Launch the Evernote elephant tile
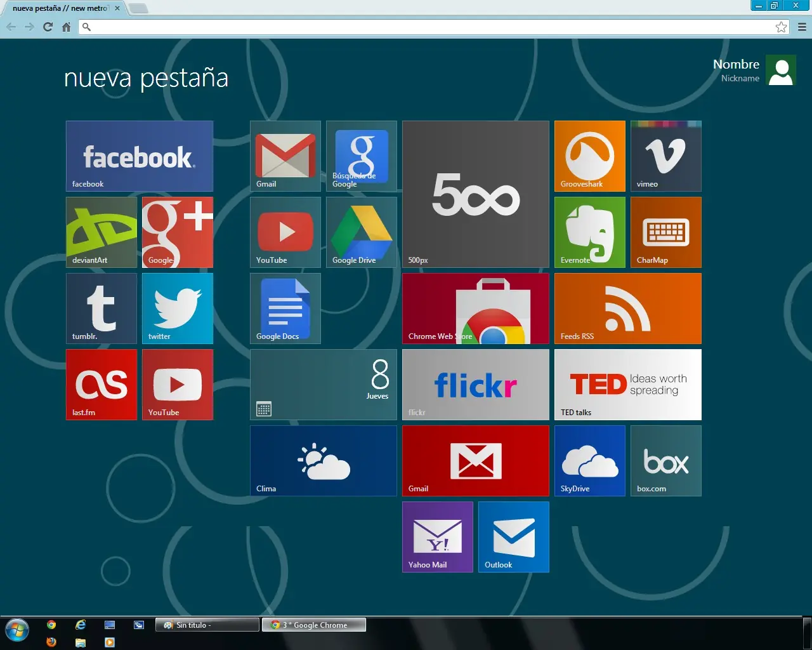The image size is (812, 650). (x=590, y=232)
